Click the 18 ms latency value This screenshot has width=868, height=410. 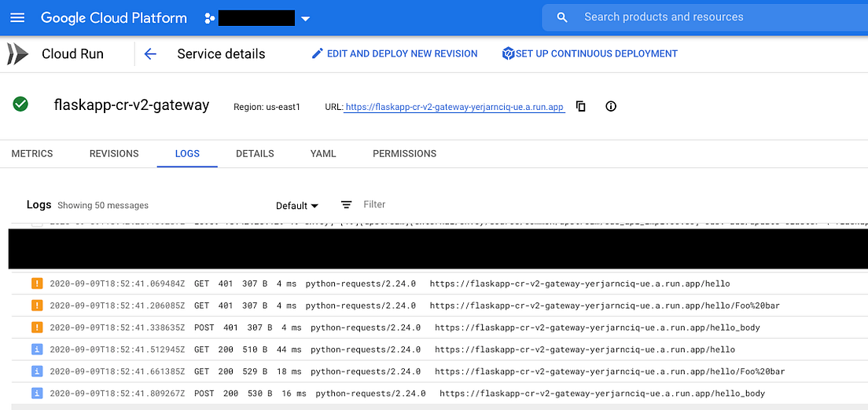[291, 372]
